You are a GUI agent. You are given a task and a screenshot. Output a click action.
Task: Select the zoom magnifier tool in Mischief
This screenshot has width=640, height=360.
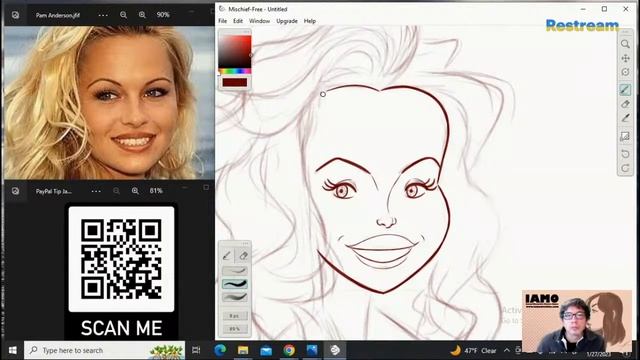[x=625, y=44]
